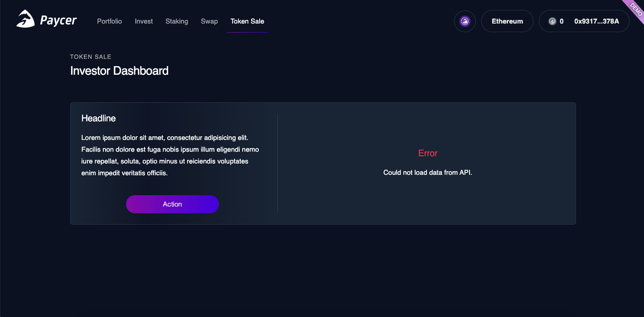Click the Lorem ipsum description paragraph
644x317 pixels.
(170, 155)
